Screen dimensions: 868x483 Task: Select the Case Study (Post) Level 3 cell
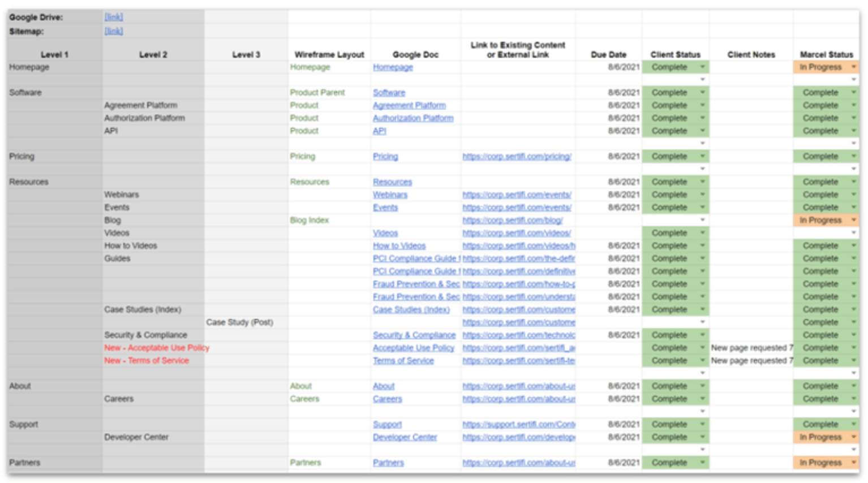[239, 322]
